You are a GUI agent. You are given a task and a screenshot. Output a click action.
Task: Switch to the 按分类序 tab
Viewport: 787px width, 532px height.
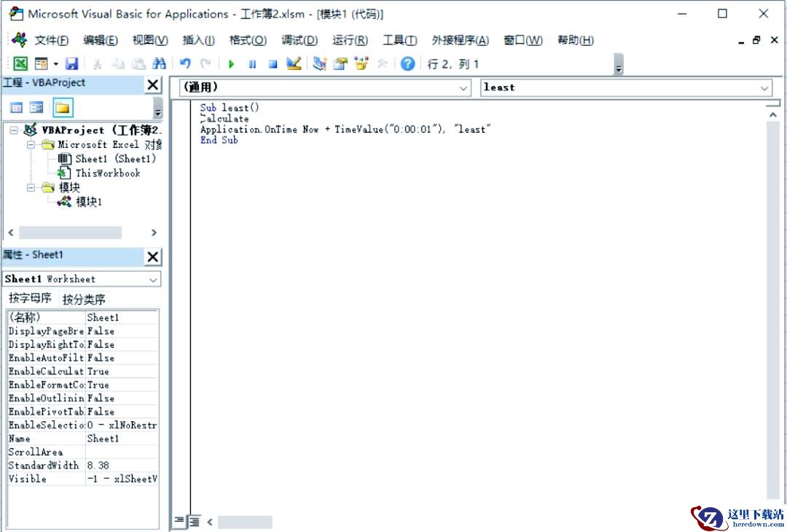[x=84, y=300]
